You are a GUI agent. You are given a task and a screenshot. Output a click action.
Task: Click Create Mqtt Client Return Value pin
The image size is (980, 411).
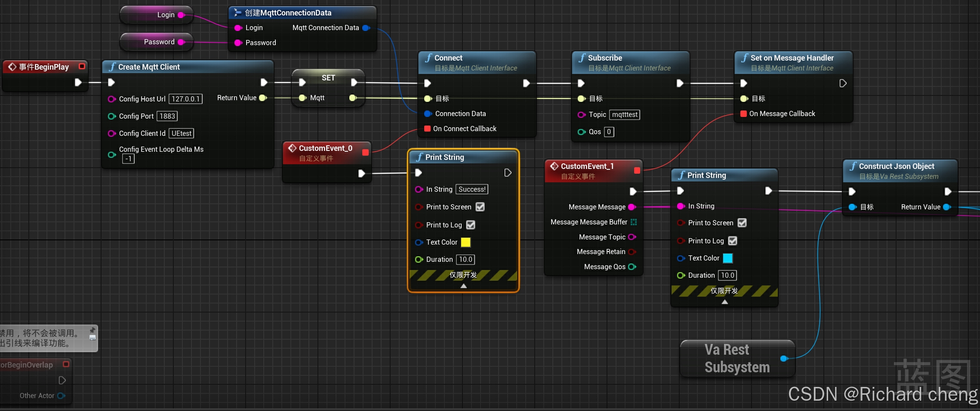point(263,98)
